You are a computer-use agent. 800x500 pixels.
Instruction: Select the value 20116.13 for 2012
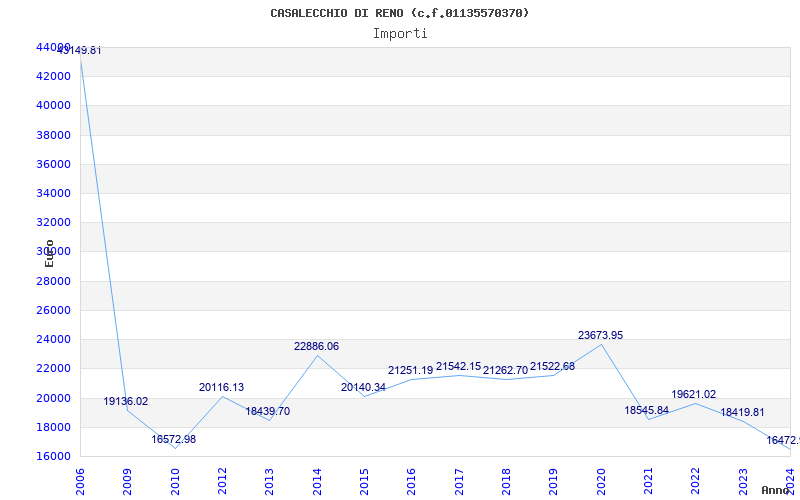(x=221, y=387)
